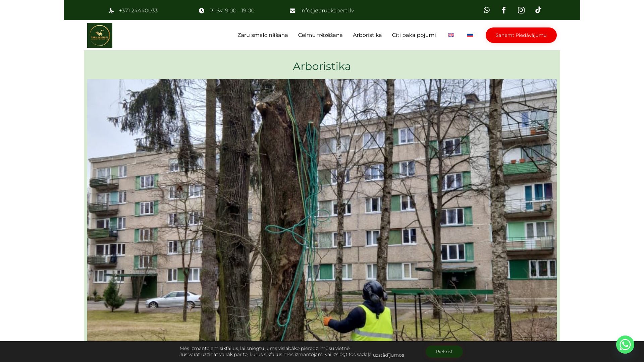Open the Citi pakalpojumi menu item
The width and height of the screenshot is (644, 362).
pos(414,35)
